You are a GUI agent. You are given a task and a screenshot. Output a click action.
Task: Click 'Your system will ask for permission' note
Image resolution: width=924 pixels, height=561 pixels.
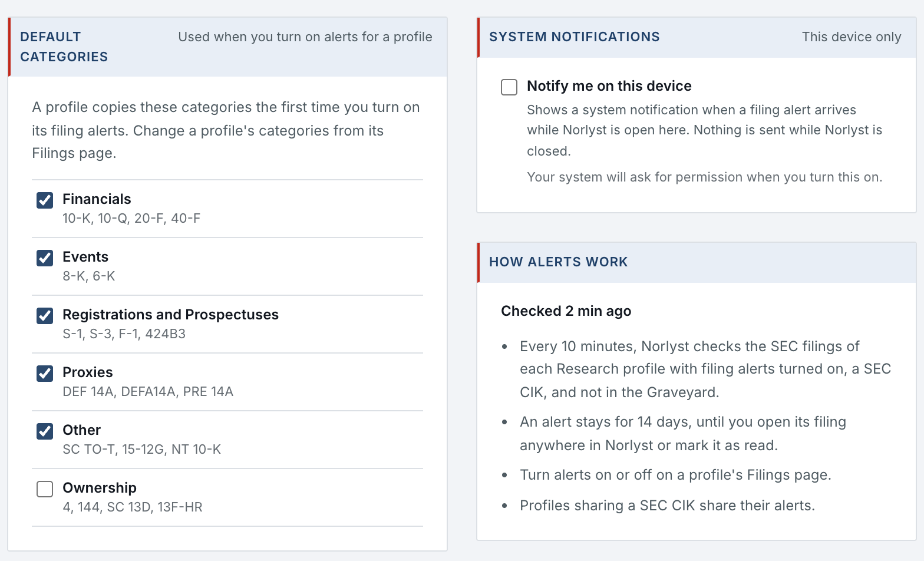pos(704,177)
